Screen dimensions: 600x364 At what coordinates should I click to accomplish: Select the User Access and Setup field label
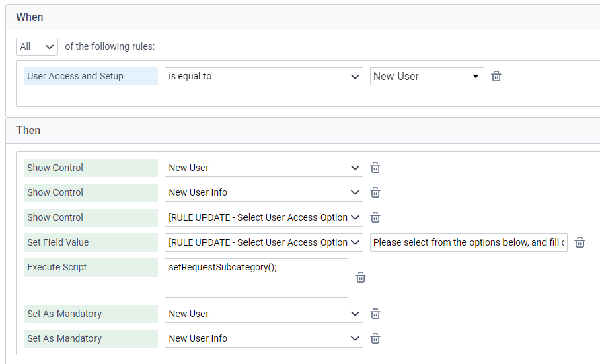pos(90,76)
